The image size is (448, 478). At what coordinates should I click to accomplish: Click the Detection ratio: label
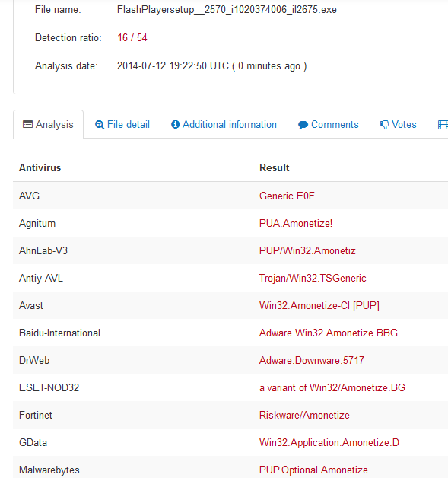tap(68, 38)
